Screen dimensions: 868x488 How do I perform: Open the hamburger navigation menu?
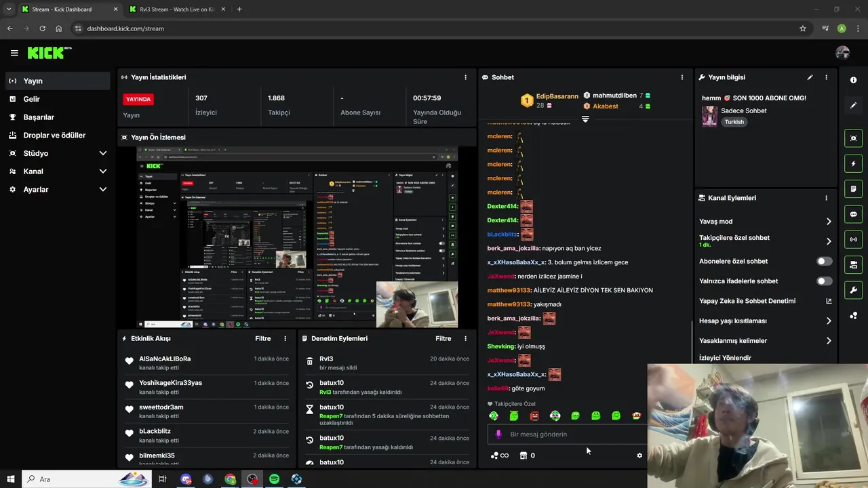click(x=14, y=53)
